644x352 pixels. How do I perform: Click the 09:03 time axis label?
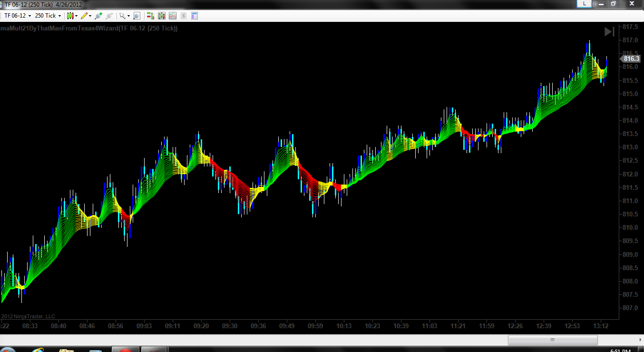pyautogui.click(x=144, y=326)
